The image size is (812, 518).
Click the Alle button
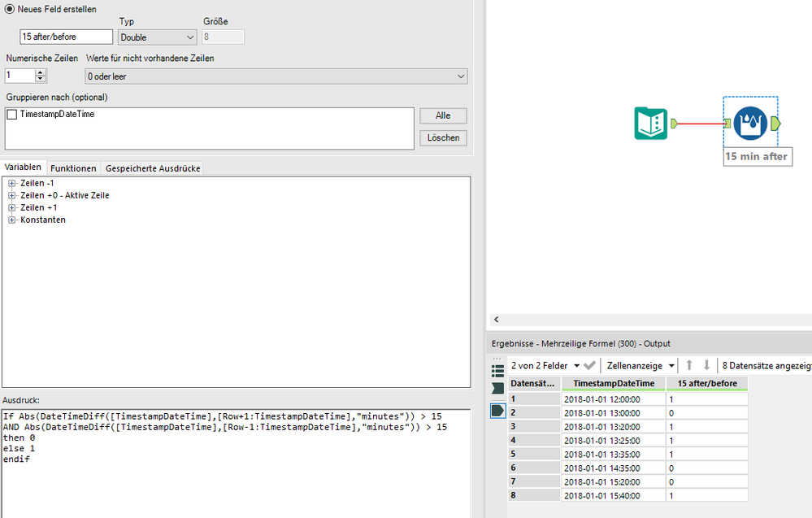[x=443, y=115]
